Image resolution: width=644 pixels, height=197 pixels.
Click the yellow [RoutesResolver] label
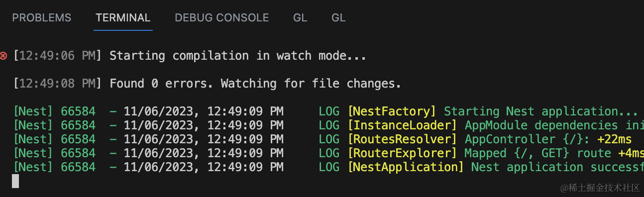point(402,139)
